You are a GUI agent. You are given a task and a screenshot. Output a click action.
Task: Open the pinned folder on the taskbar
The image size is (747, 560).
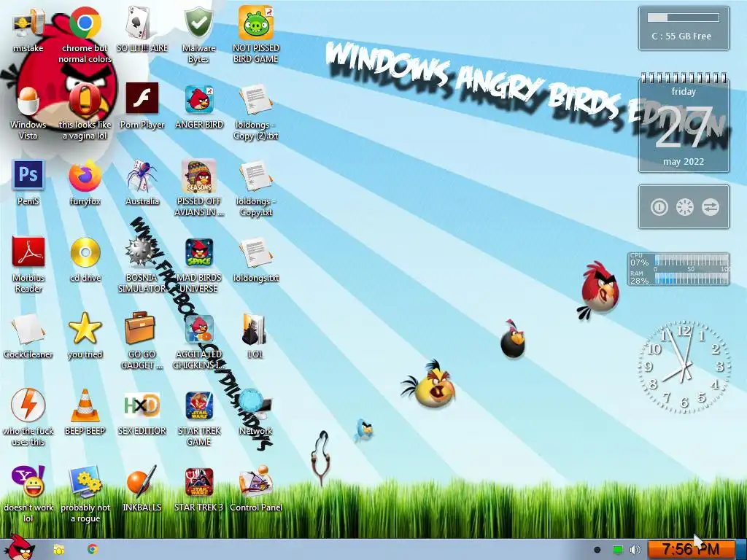coord(58,550)
